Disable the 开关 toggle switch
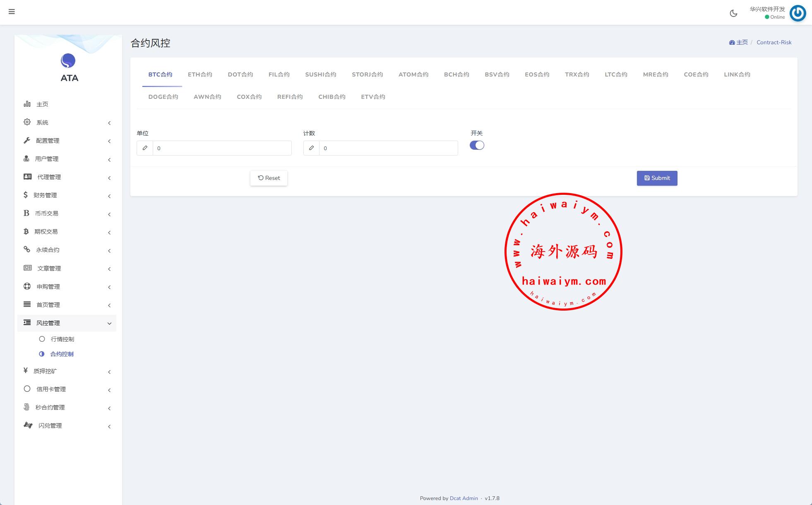Viewport: 812px width, 505px height. pos(477,146)
